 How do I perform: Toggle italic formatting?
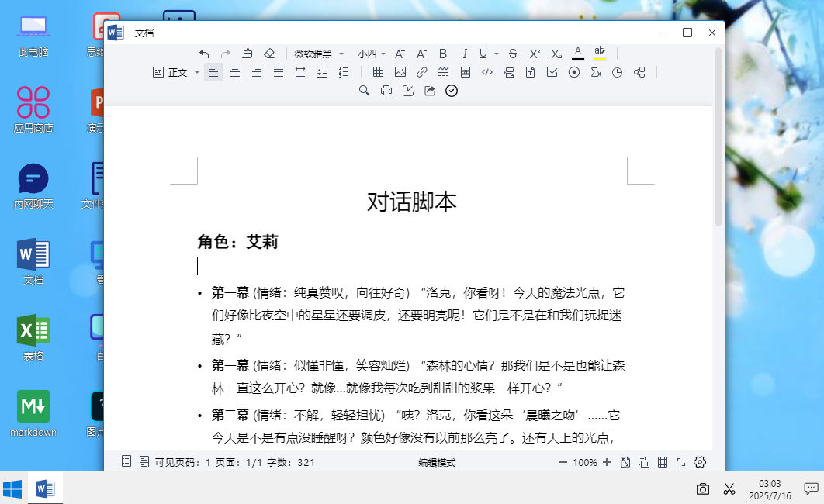(x=465, y=54)
